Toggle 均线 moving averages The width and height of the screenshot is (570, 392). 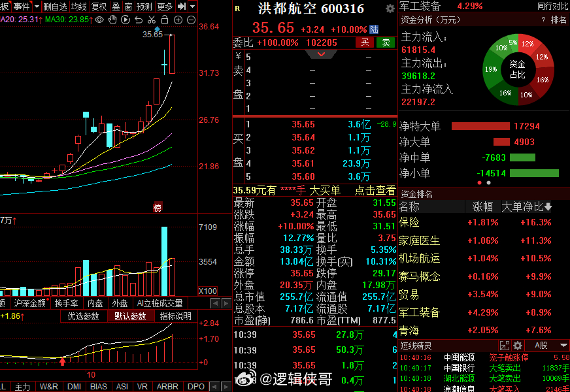(79, 6)
